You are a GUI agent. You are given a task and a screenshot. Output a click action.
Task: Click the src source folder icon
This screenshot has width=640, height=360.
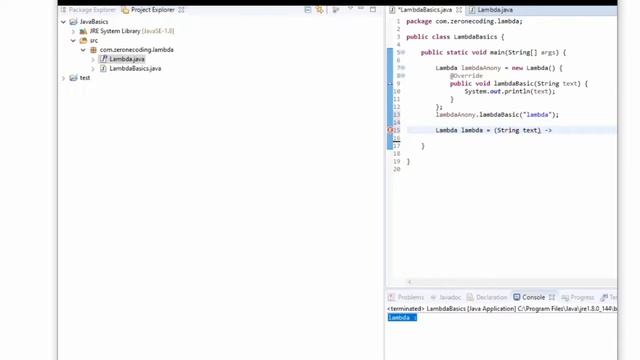tap(83, 40)
